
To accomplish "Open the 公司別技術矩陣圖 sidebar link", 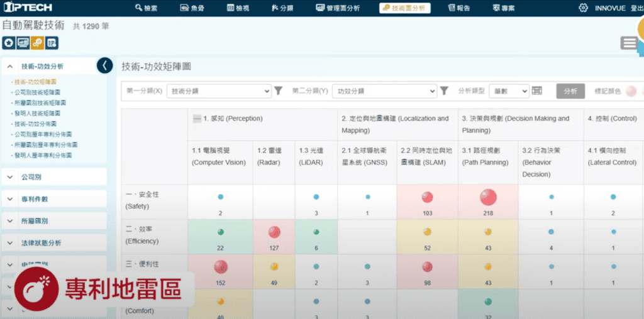I will tap(40, 92).
